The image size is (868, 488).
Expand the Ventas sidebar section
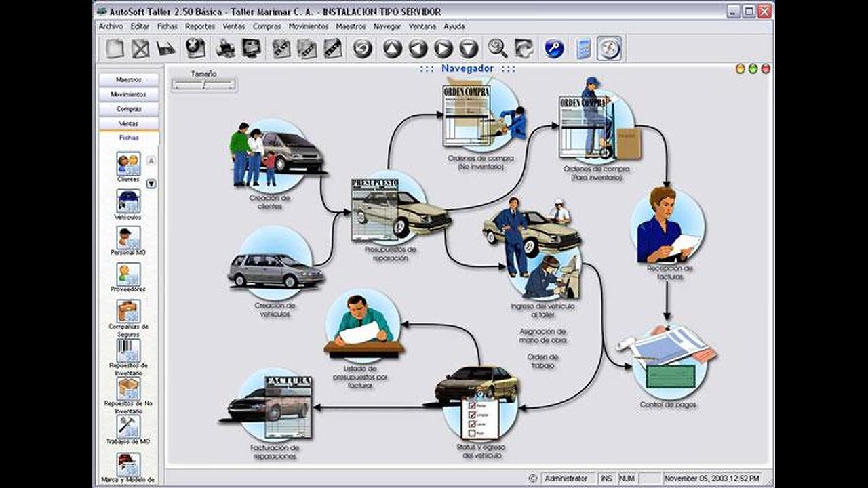129,124
